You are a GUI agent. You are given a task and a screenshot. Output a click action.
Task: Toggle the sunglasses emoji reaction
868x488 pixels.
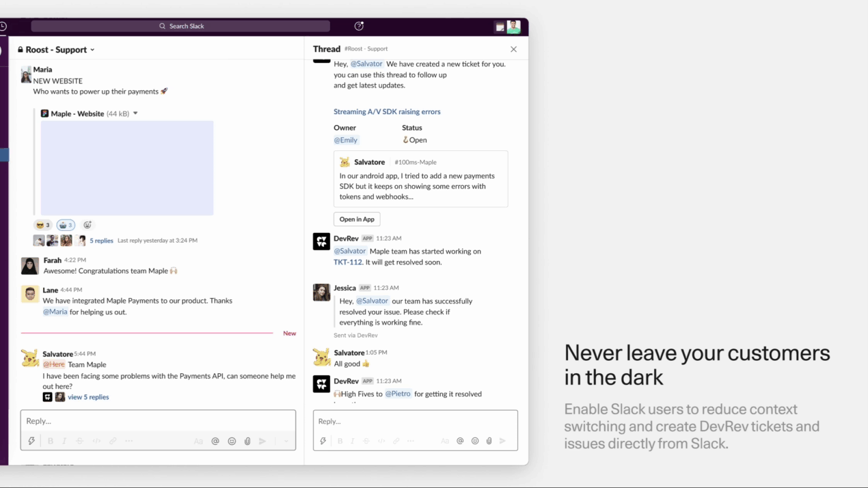(42, 225)
